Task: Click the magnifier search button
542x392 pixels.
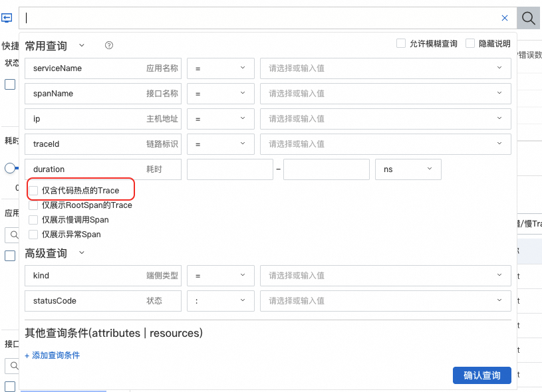Action: pos(528,18)
